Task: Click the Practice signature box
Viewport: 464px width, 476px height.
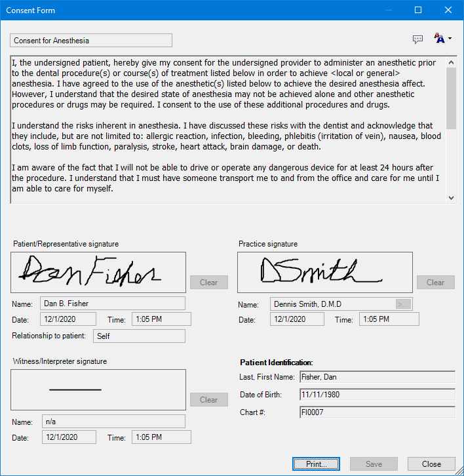Action: [324, 272]
